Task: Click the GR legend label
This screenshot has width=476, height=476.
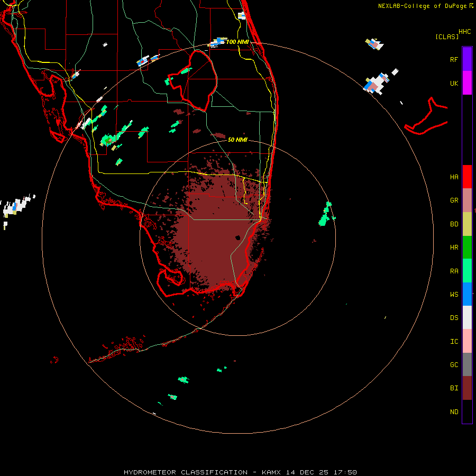Action: pyautogui.click(x=454, y=200)
